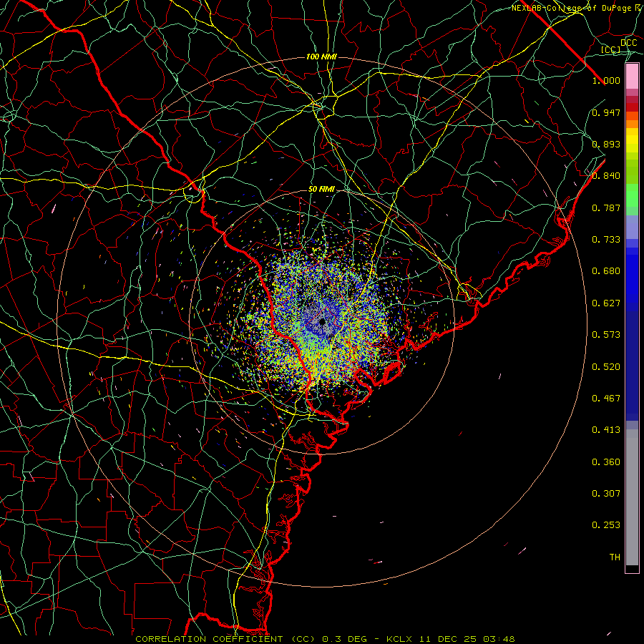
Task: Click the 0.307 scale value
Action: pos(606,494)
